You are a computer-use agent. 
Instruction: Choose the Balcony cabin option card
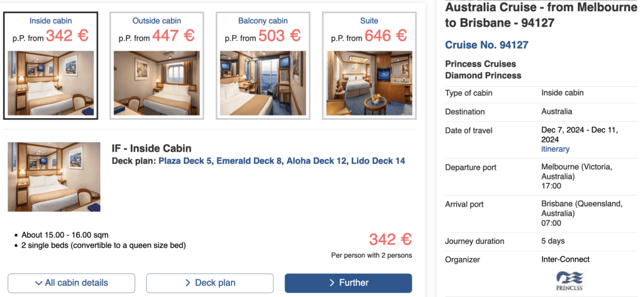tap(263, 64)
